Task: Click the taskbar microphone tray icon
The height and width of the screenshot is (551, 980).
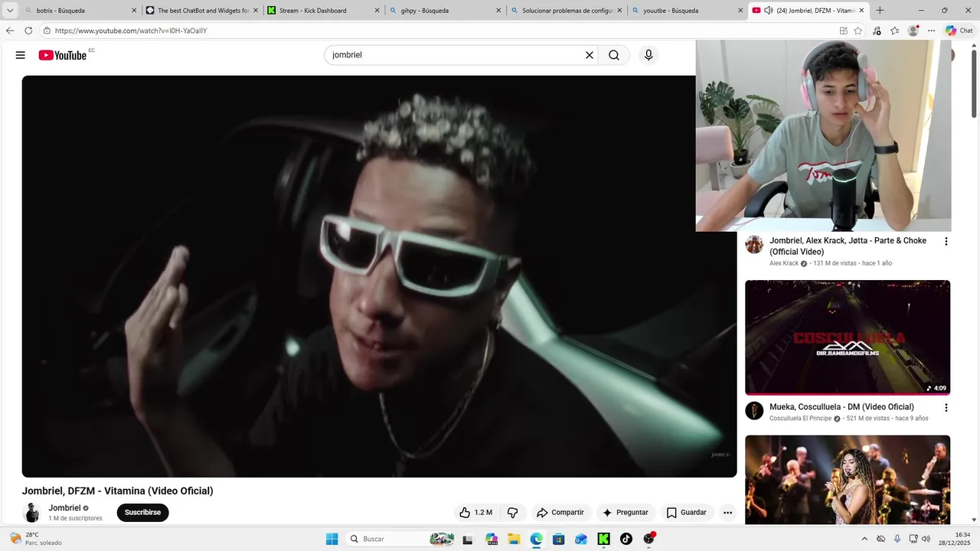Action: pyautogui.click(x=897, y=539)
